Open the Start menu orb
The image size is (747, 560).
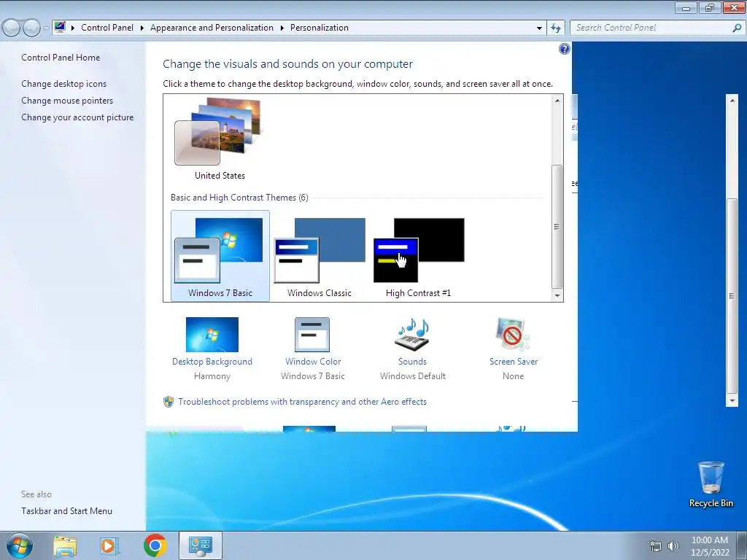click(x=19, y=545)
